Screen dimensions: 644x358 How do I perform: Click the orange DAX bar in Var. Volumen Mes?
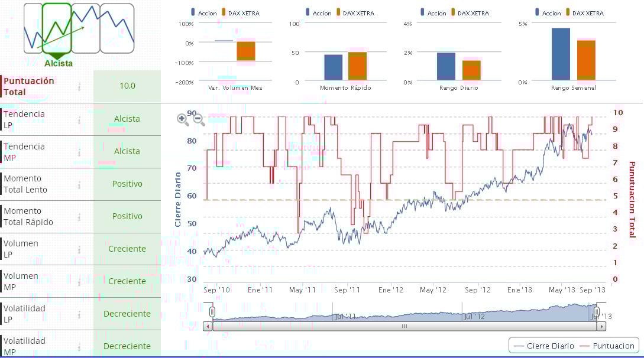click(246, 51)
